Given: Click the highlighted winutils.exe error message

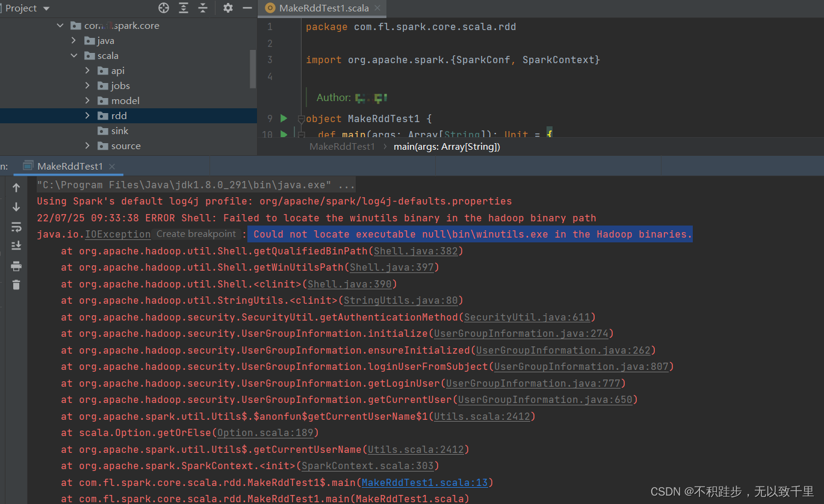Looking at the screenshot, I should click(470, 234).
